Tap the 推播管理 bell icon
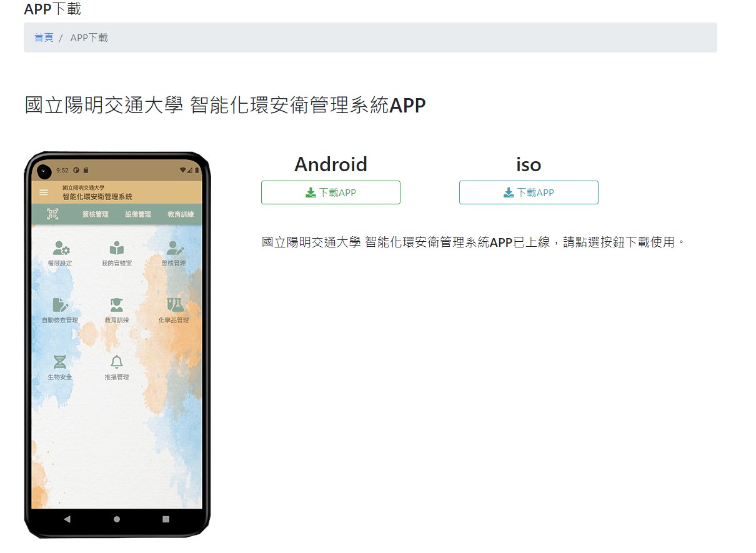This screenshot has width=756, height=553. click(117, 362)
